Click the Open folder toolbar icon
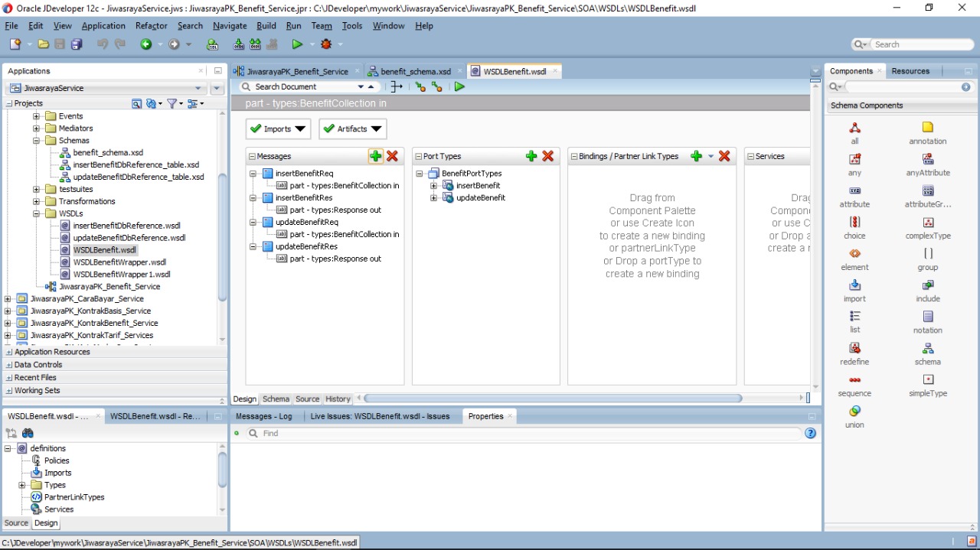 [44, 44]
